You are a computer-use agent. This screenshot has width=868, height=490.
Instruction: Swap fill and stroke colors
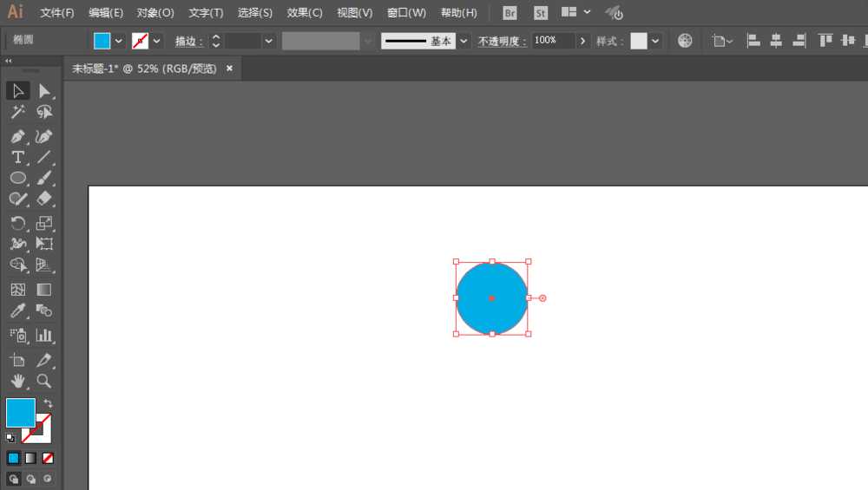(x=48, y=402)
